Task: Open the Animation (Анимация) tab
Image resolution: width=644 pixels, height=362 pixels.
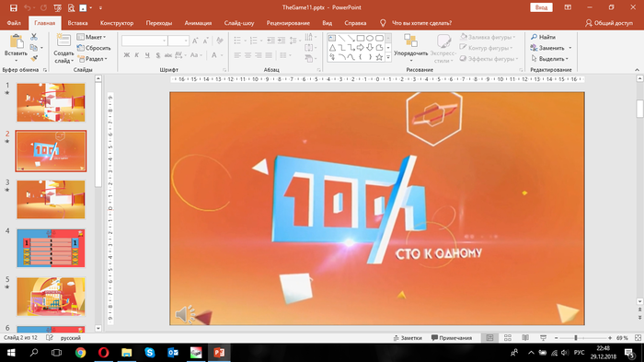Action: [198, 23]
